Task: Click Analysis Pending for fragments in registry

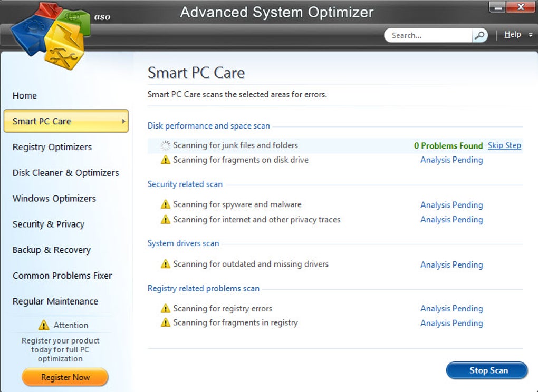Action: 451,323
